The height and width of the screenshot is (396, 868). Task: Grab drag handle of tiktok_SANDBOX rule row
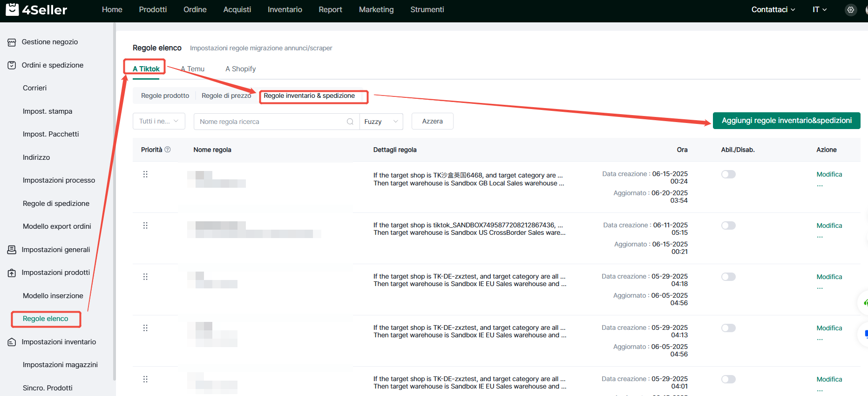pyautogui.click(x=145, y=225)
